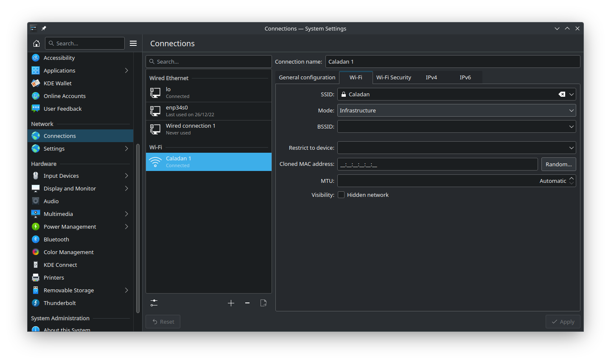611x364 pixels.
Task: Open the Restrict to device dropdown
Action: [x=571, y=148]
